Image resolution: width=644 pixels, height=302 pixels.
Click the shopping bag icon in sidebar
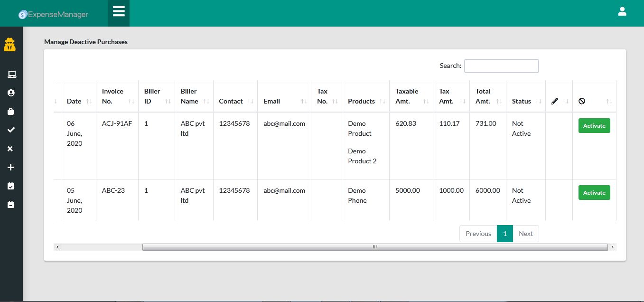click(11, 112)
